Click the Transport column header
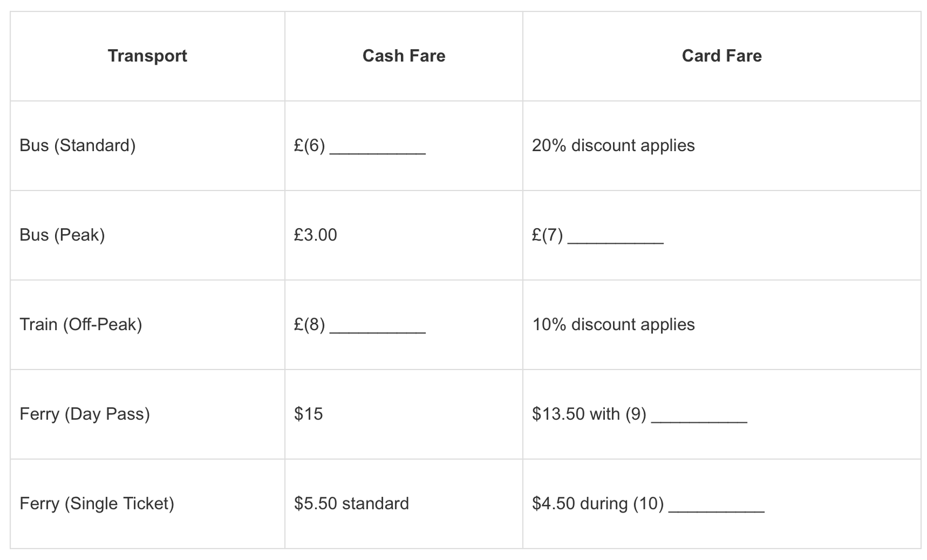This screenshot has height=560, width=927. coord(147,56)
